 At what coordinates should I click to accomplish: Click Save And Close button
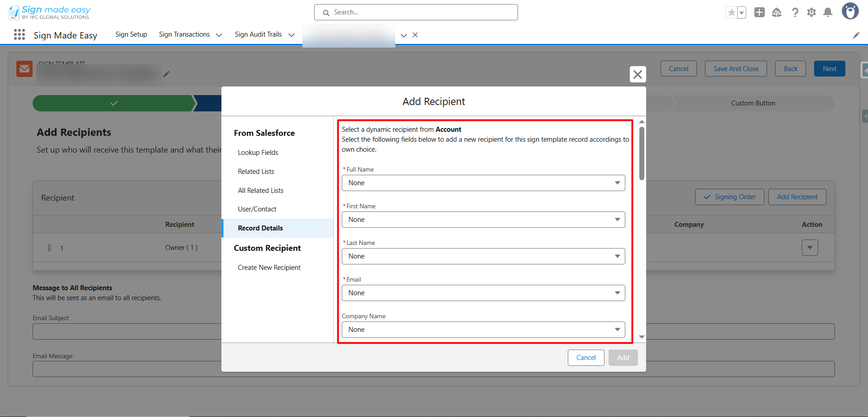point(736,69)
